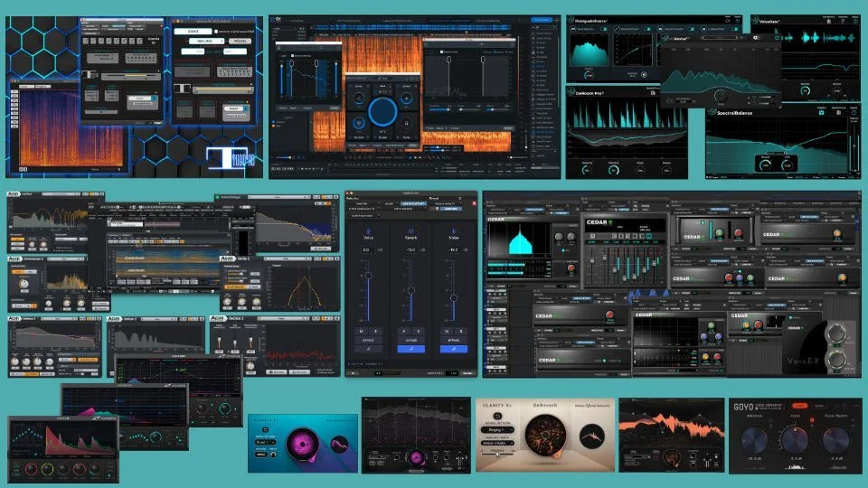Click the Reverb level value field
The image size is (868, 488).
[410, 250]
